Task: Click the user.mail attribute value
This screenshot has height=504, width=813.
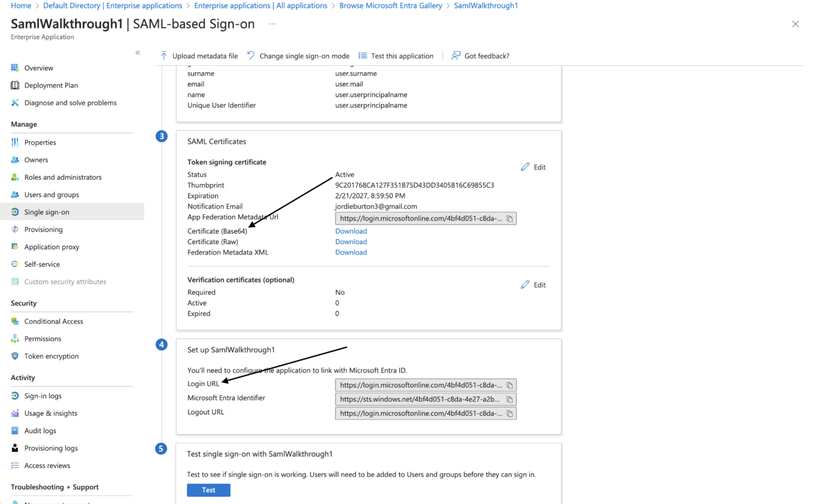Action: (x=349, y=84)
